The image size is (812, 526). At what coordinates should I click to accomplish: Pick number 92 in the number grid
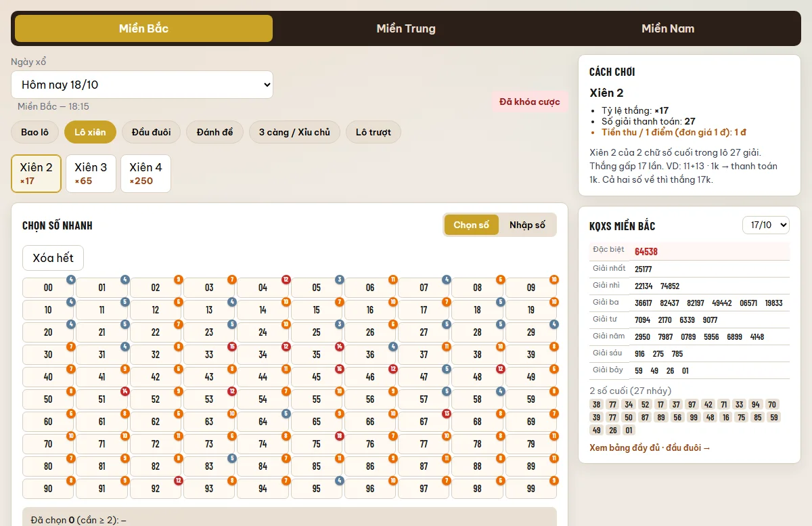[156, 489]
